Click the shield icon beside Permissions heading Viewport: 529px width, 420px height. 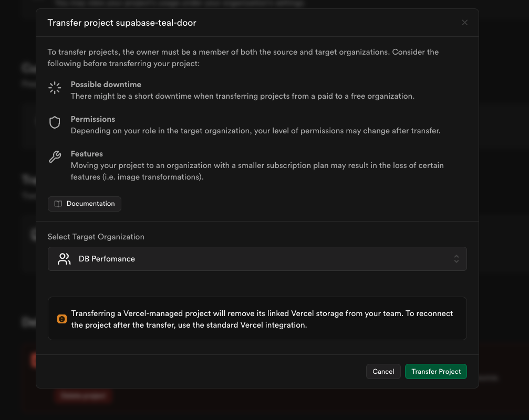coord(55,122)
